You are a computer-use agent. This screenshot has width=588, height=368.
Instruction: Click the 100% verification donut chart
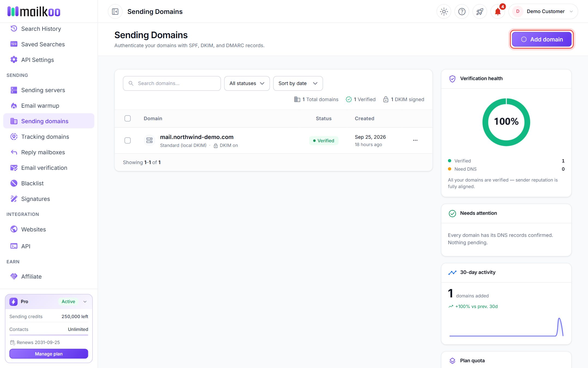coord(506,122)
